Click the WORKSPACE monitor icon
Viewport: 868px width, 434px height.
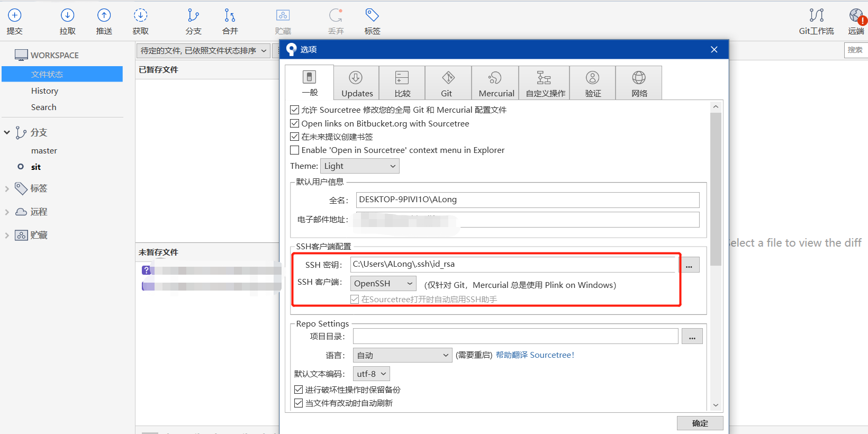(21, 55)
